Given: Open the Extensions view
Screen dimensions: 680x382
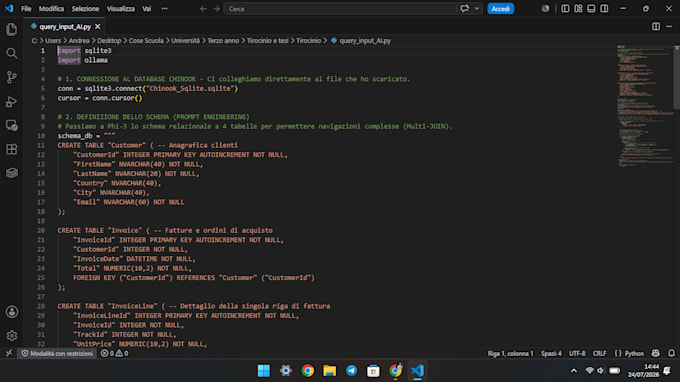Looking at the screenshot, I should [12, 149].
